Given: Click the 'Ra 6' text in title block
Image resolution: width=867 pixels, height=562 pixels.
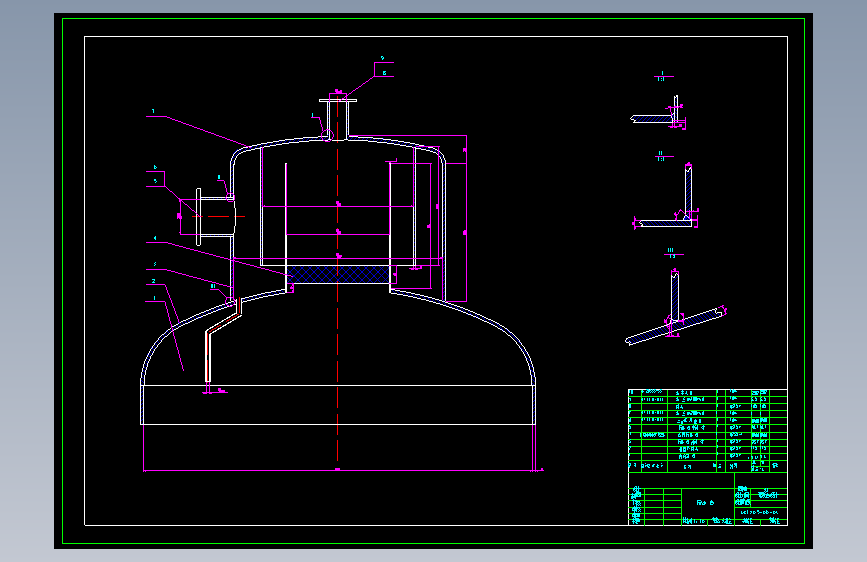Looking at the screenshot, I should [705, 503].
